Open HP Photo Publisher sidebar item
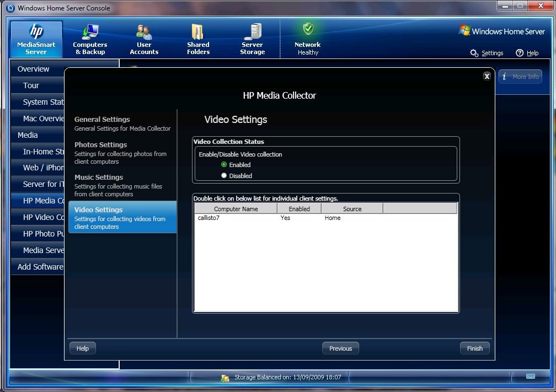Screen dimensions: 556x392 coord(38,234)
